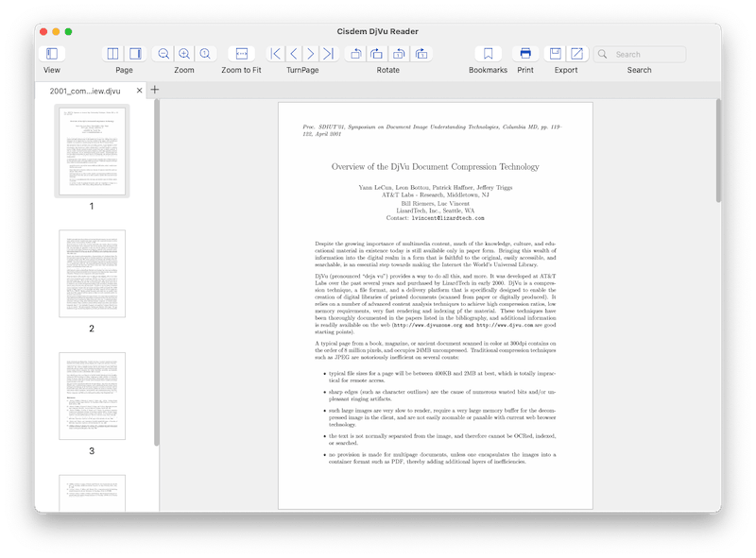
Task: Click the document view vertical scrollbar
Action: coord(718,151)
